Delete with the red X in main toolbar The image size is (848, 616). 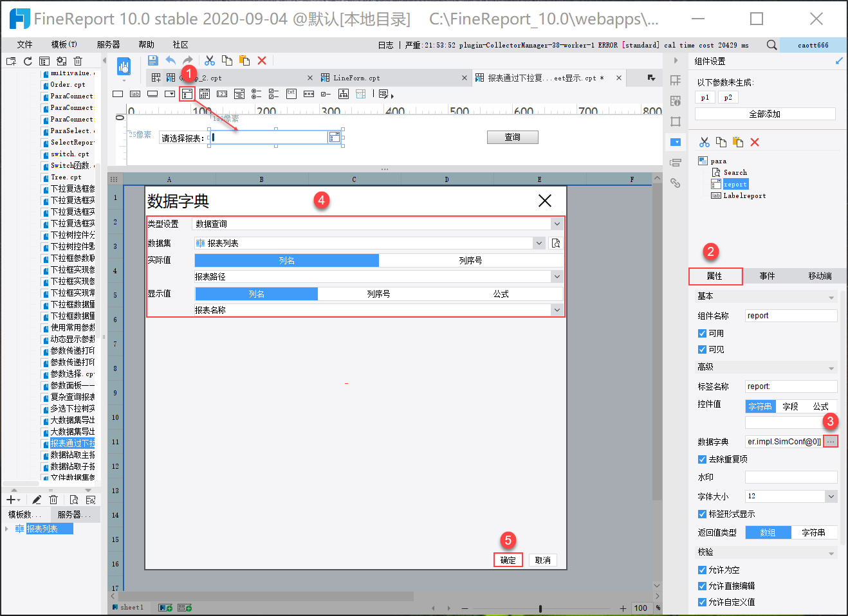262,60
